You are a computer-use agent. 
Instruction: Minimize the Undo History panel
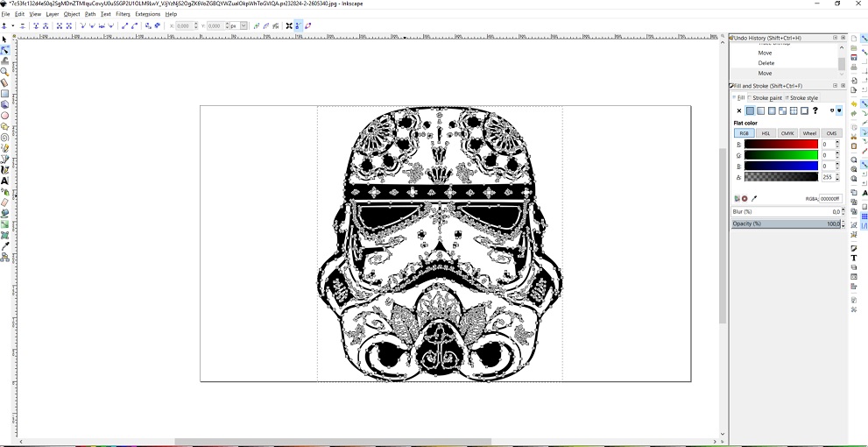[836, 38]
